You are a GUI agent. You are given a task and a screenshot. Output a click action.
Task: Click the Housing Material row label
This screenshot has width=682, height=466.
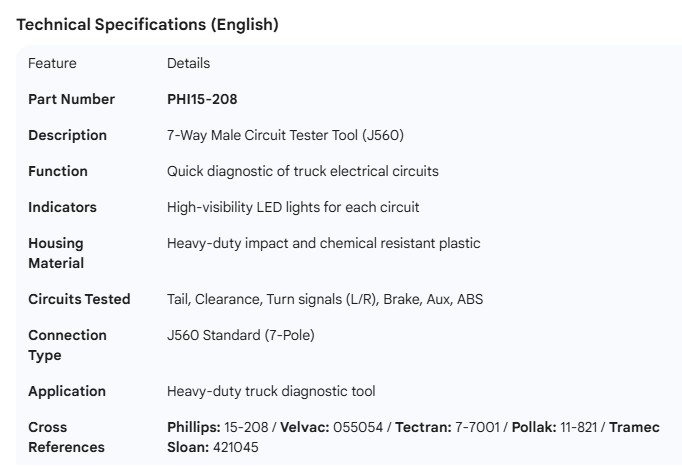point(56,253)
